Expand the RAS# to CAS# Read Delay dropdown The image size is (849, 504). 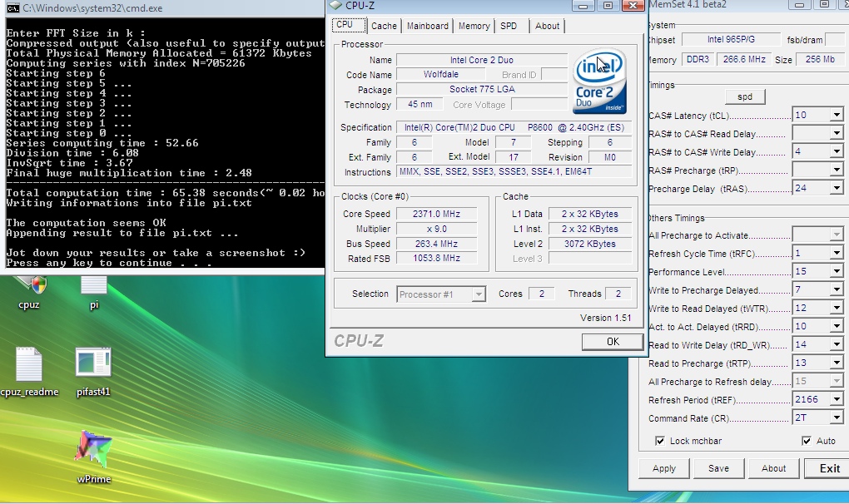pos(837,134)
